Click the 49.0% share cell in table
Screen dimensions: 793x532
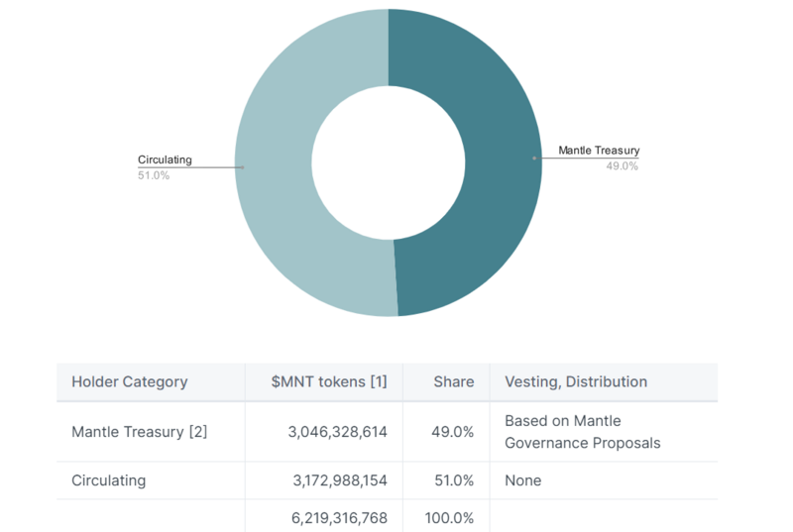(452, 432)
